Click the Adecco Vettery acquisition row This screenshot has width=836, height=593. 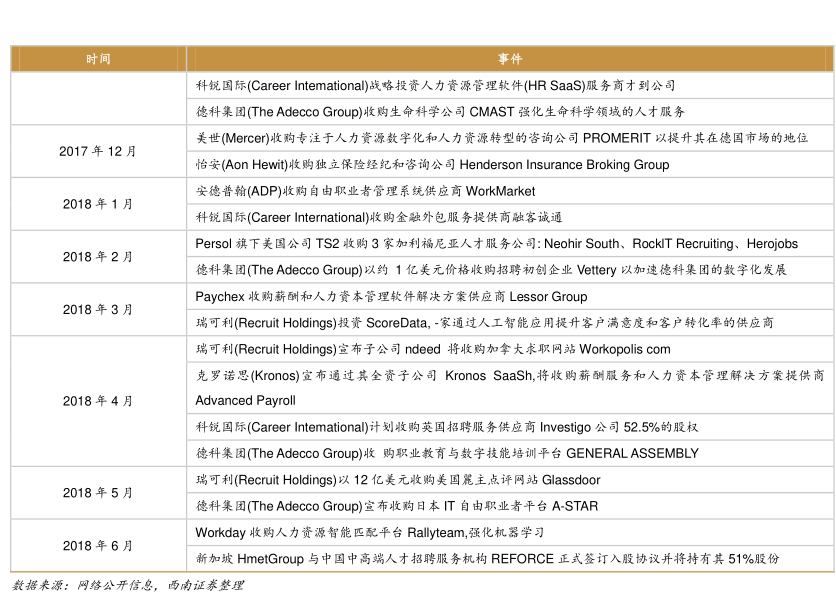click(x=490, y=270)
